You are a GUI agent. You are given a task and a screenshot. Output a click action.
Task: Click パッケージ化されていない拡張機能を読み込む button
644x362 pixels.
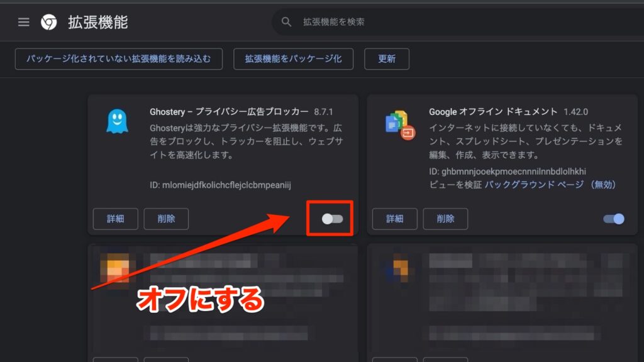coord(119,58)
